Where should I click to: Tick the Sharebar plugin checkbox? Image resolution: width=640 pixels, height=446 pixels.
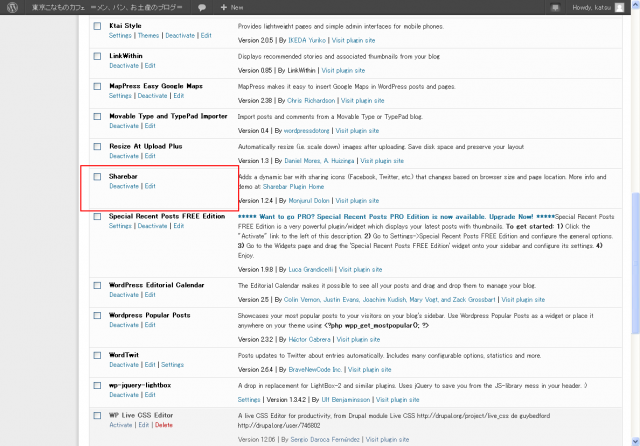[97, 177]
